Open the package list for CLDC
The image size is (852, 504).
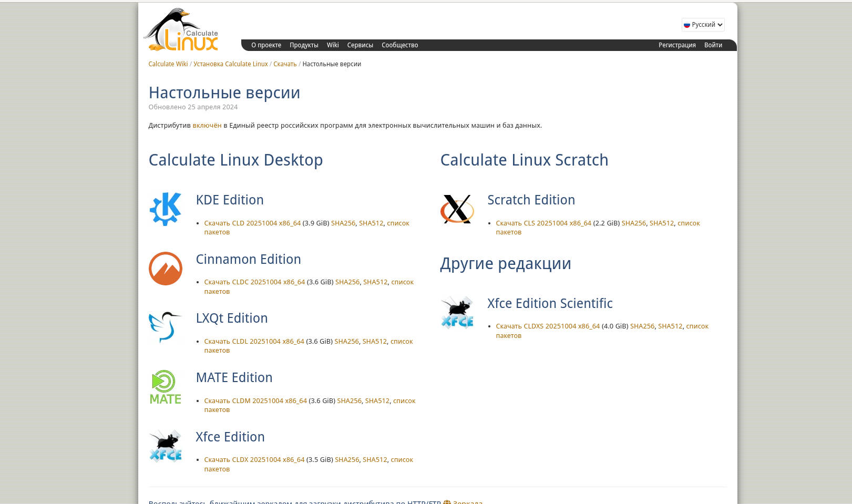[x=402, y=282]
